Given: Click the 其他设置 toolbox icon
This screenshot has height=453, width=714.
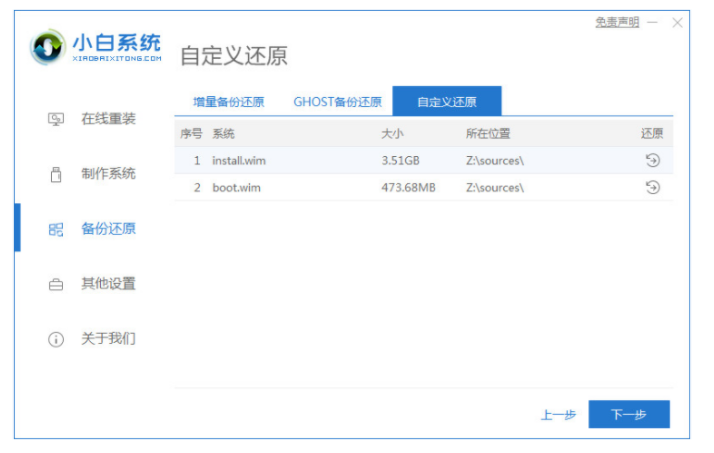Looking at the screenshot, I should point(56,284).
